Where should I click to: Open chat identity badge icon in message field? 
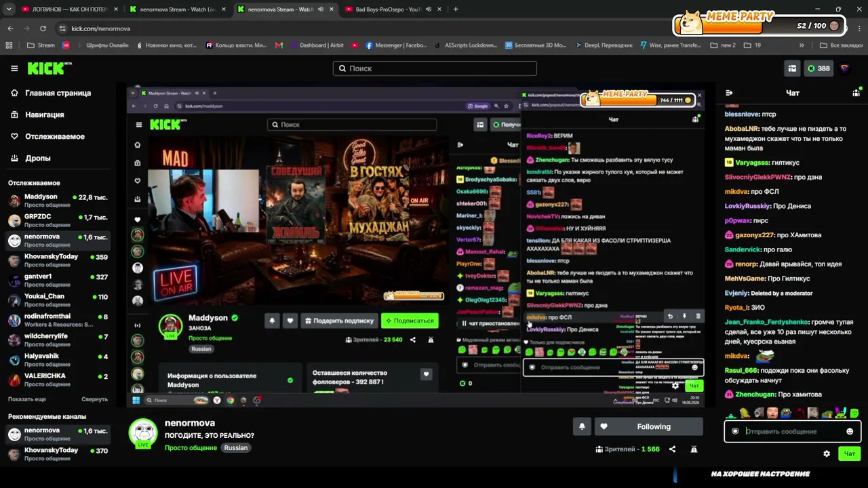735,431
